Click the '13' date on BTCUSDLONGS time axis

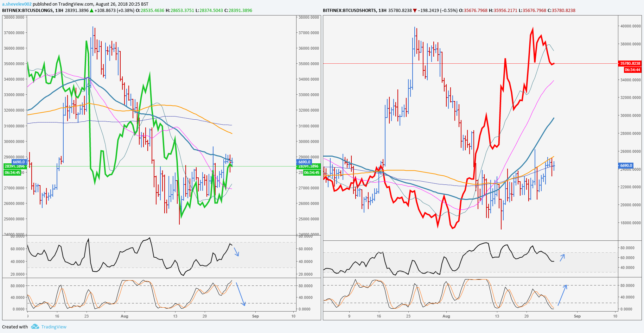tap(175, 316)
